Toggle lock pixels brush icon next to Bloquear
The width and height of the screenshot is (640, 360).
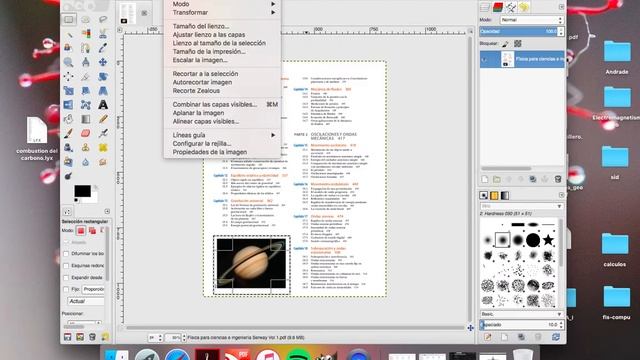pos(505,44)
